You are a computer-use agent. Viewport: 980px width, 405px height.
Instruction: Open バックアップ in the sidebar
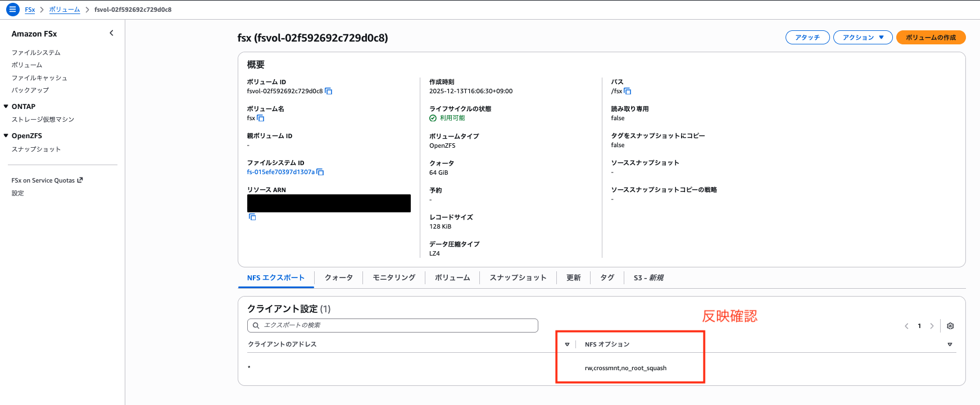click(30, 90)
